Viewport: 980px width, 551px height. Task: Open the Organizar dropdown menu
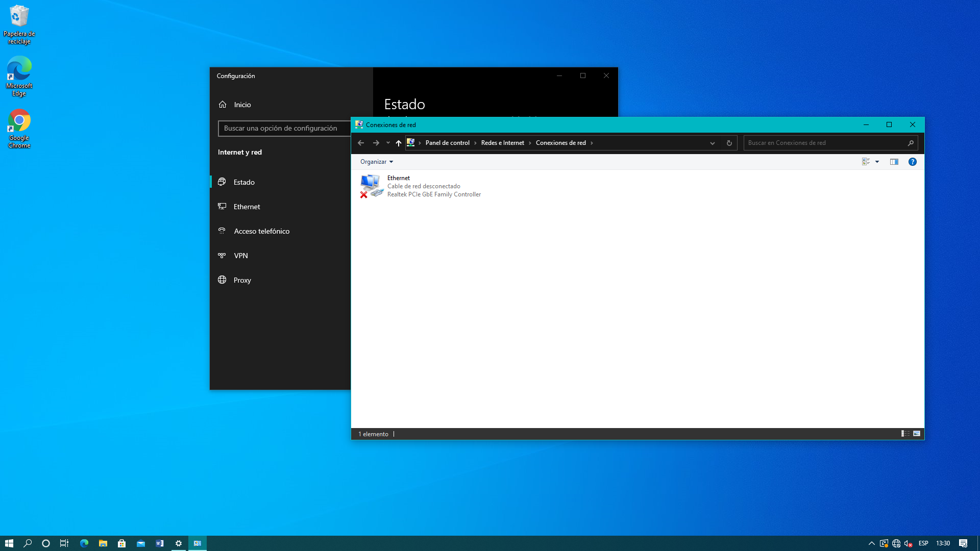coord(377,162)
